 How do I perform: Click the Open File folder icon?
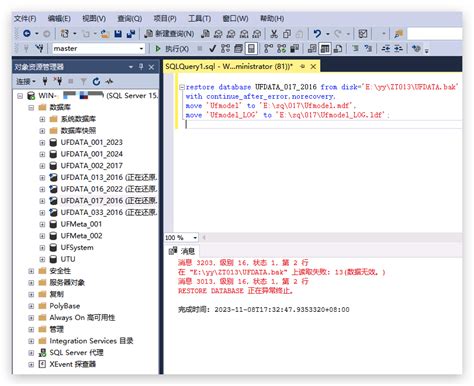click(105, 33)
